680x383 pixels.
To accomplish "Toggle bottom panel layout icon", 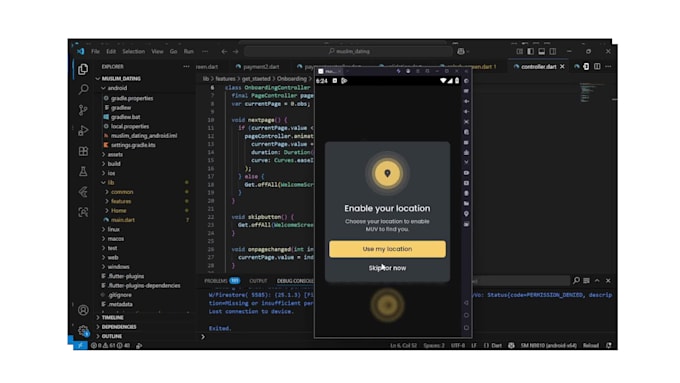I will pos(542,51).
